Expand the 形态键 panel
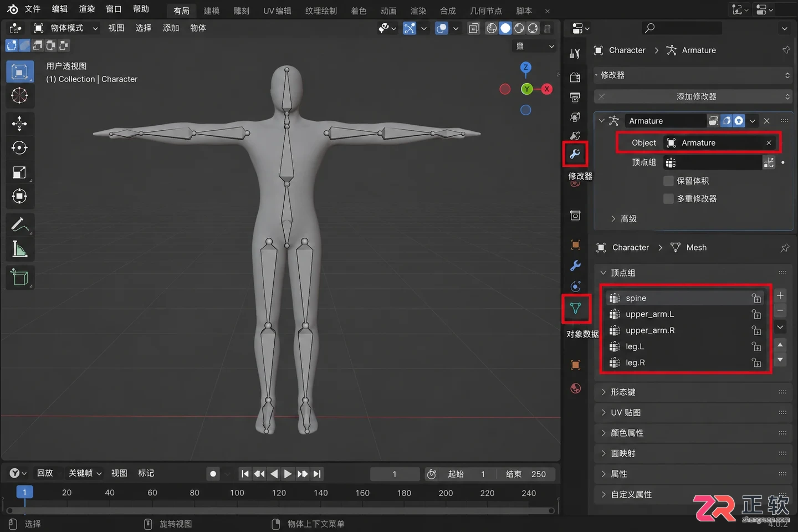The width and height of the screenshot is (798, 532). pos(693,392)
